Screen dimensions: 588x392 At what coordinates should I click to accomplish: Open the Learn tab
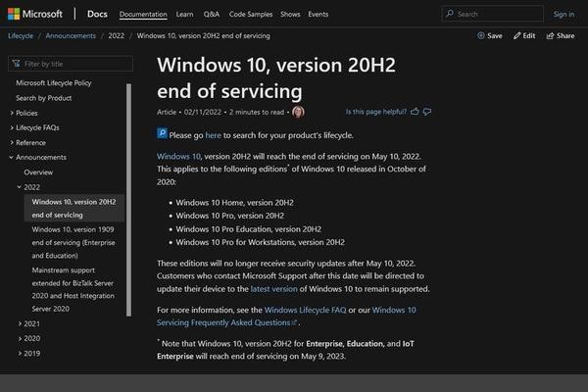click(x=184, y=15)
